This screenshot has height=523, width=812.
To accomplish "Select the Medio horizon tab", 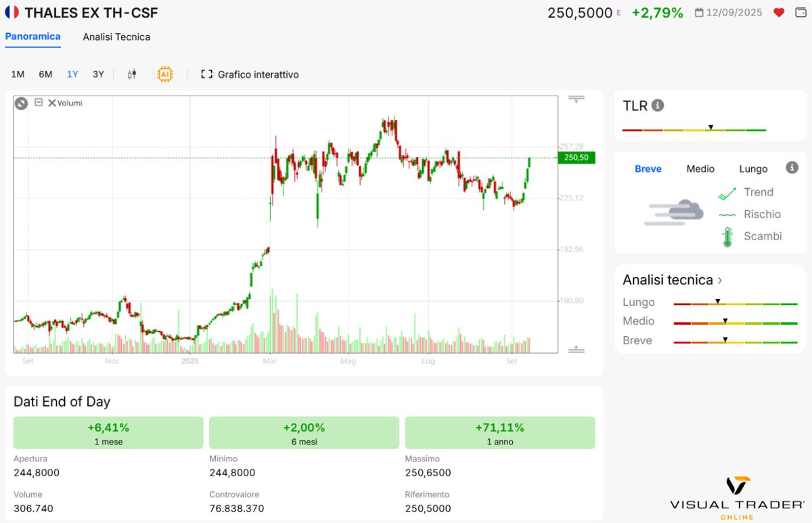I will point(700,168).
